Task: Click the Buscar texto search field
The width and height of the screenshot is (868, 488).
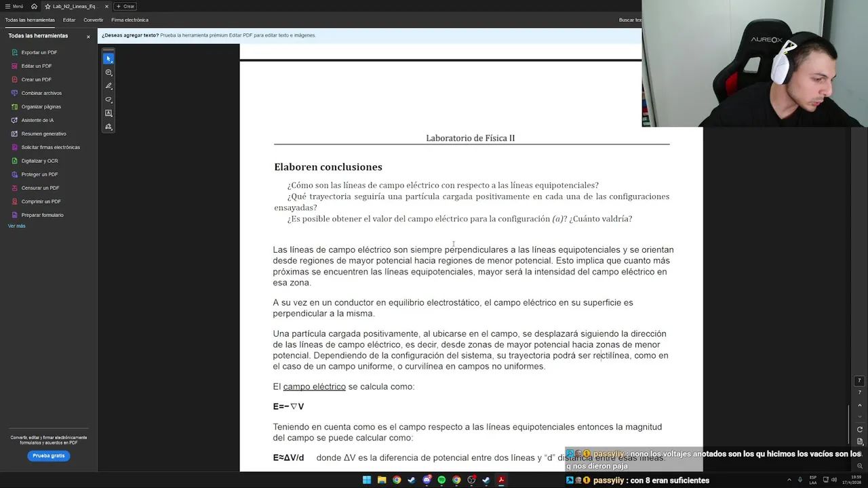Action: [x=630, y=20]
